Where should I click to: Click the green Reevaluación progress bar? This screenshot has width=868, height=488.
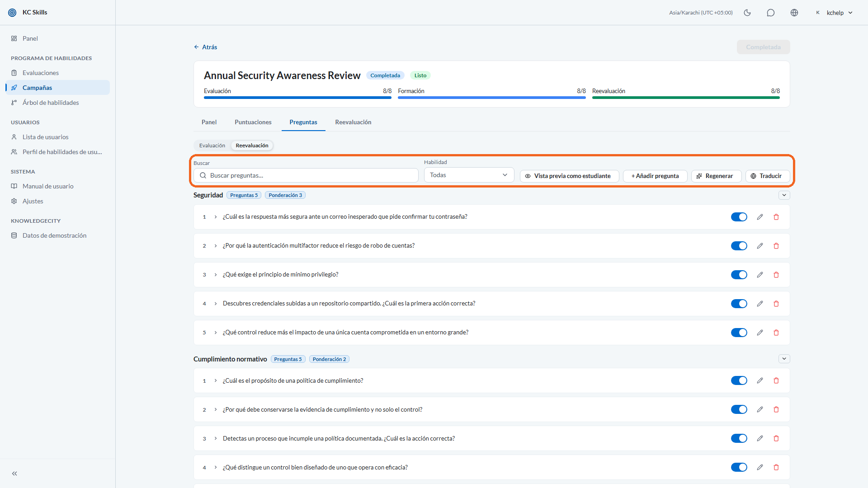coord(686,97)
